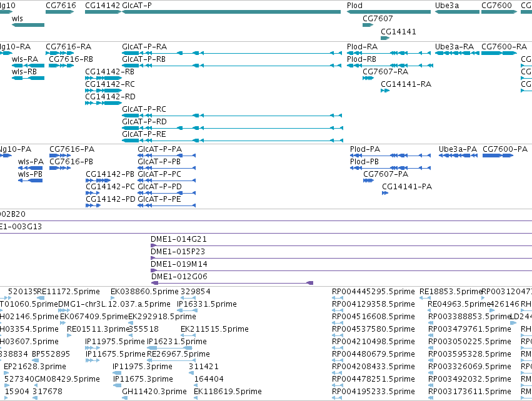Screen dimensions: 532x401
Task: Click protein wls-PA
Action: [31, 168]
